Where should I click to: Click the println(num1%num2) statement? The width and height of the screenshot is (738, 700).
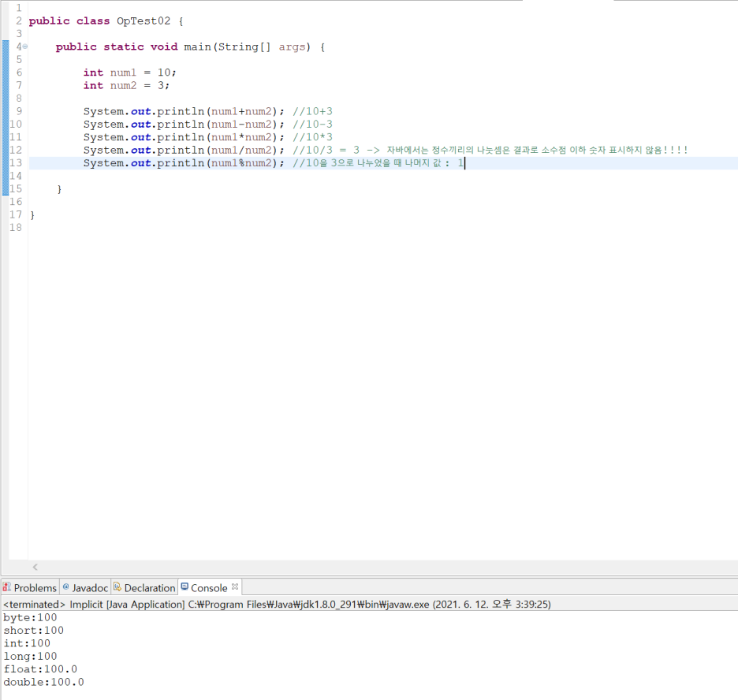coord(184,163)
